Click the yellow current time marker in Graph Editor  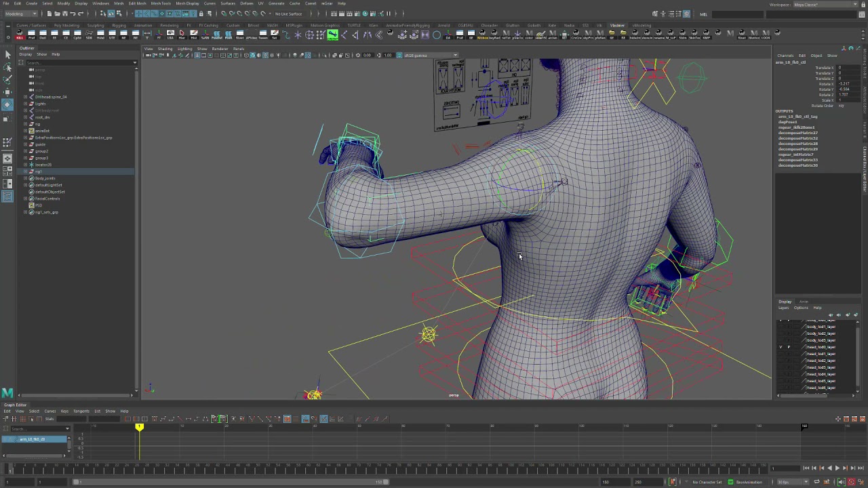click(139, 427)
